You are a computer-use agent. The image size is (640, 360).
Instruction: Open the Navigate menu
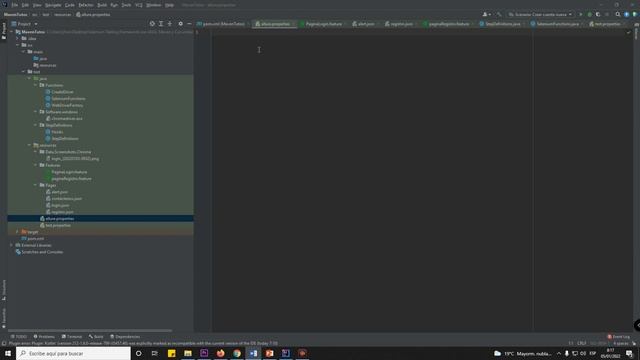(53, 5)
